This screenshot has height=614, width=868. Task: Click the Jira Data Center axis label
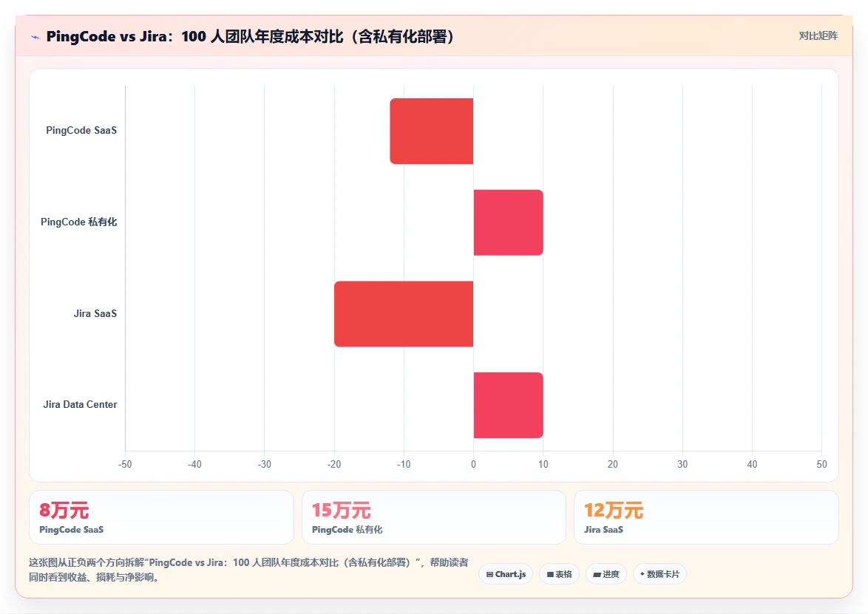tap(81, 404)
